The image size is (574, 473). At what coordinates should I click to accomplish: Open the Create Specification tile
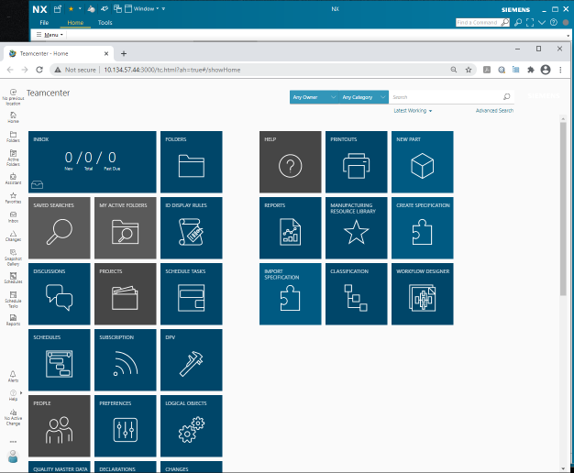pyautogui.click(x=422, y=228)
